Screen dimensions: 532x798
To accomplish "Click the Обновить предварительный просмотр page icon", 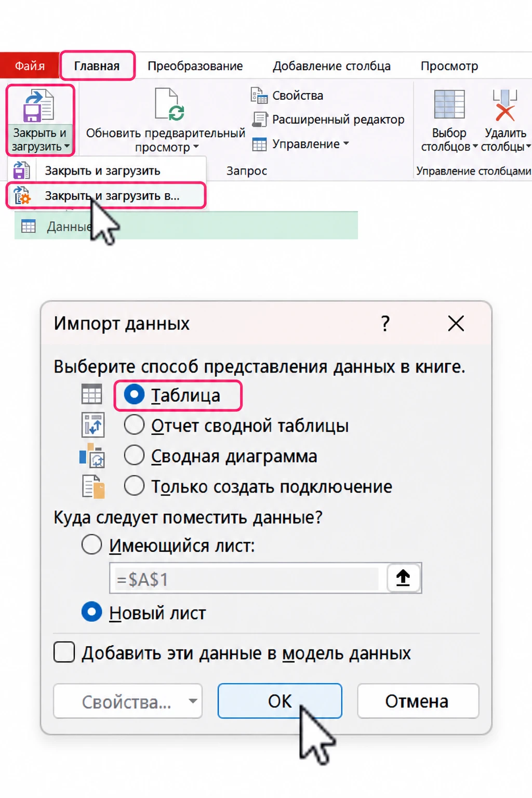I will 170,104.
